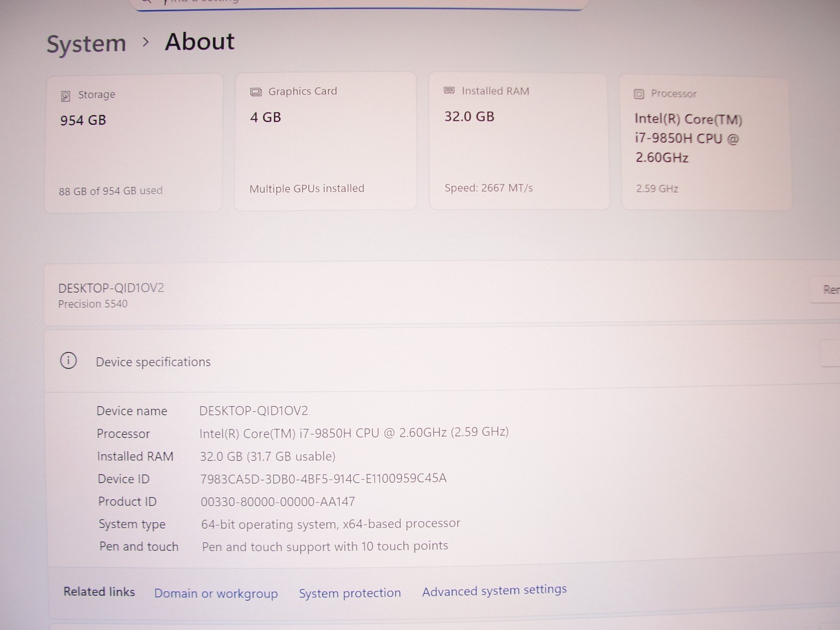Select the 954 GB storage value
The image size is (840, 630).
(x=83, y=120)
